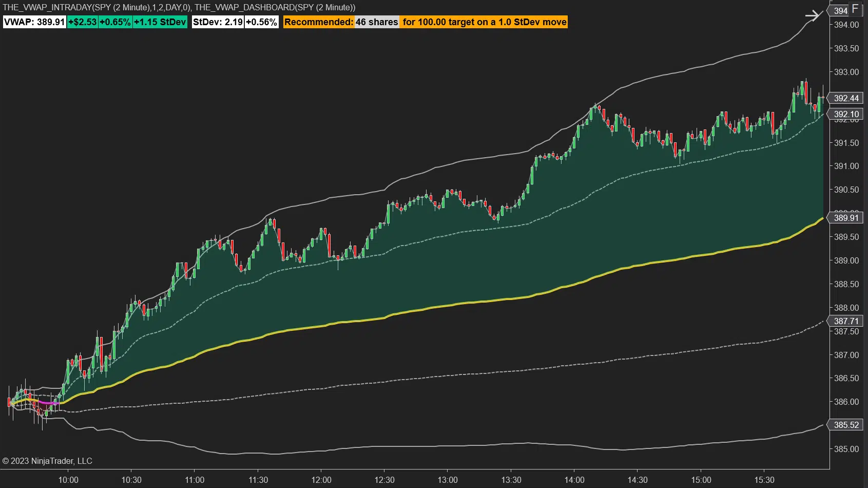
Task: Click the 389.91 VWAP price marker
Action: click(x=845, y=218)
